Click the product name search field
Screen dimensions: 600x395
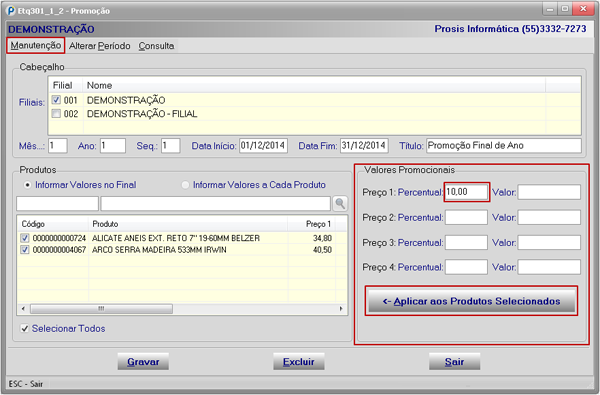[215, 204]
